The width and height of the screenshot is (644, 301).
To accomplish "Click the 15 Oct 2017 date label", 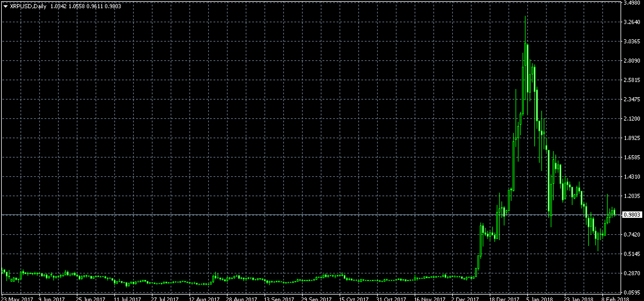I will (354, 299).
